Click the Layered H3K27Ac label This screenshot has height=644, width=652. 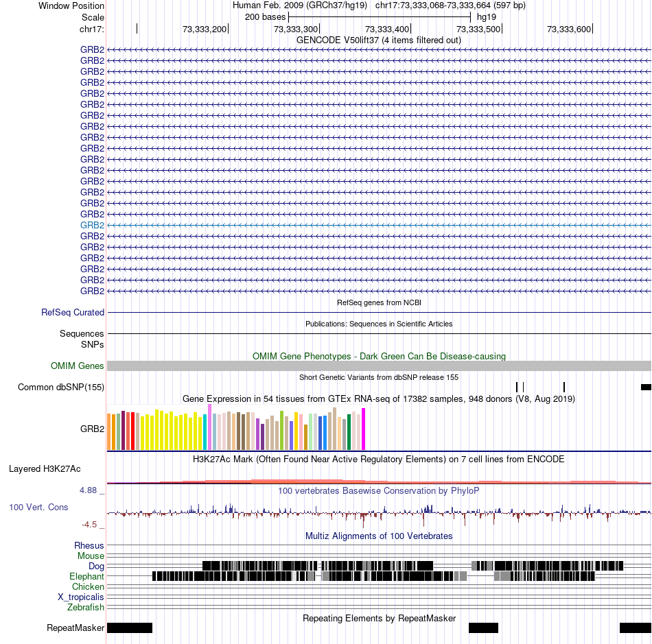[45, 468]
